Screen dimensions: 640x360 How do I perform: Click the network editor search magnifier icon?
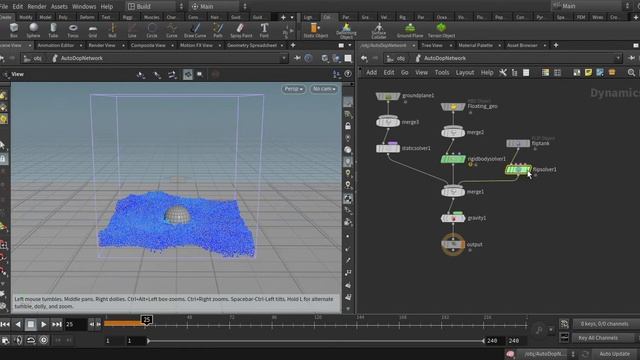pyautogui.click(x=631, y=72)
